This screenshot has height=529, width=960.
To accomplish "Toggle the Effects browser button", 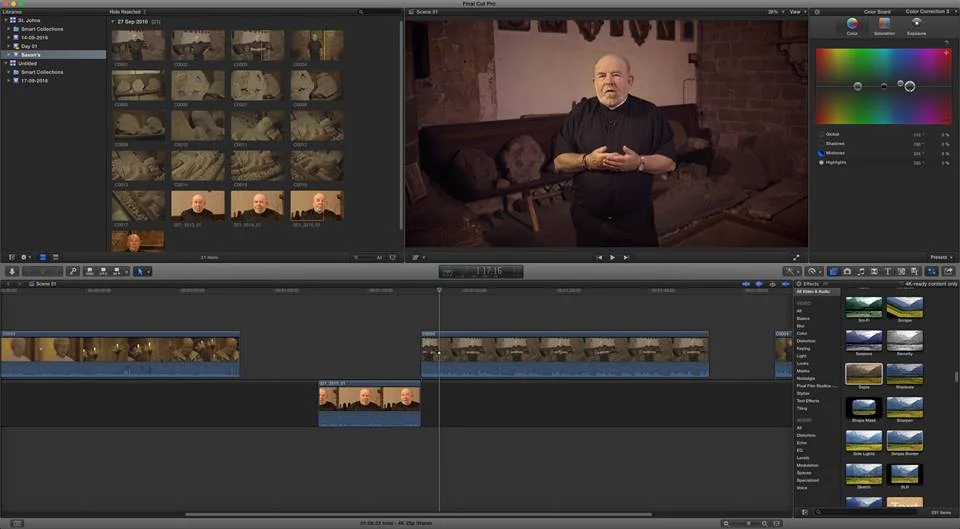I will pos(833,271).
